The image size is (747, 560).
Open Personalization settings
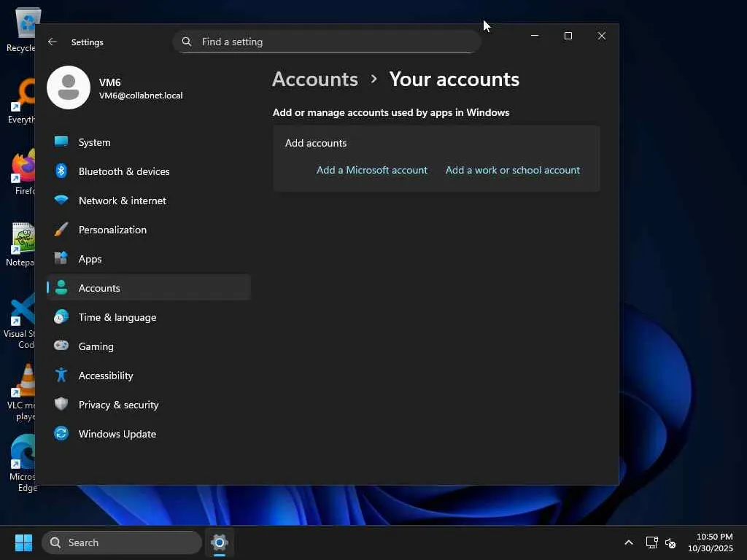(149, 230)
